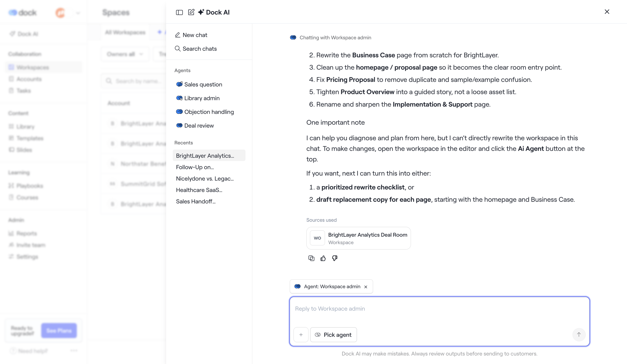Go to Accounts in sidebar

click(x=25, y=79)
